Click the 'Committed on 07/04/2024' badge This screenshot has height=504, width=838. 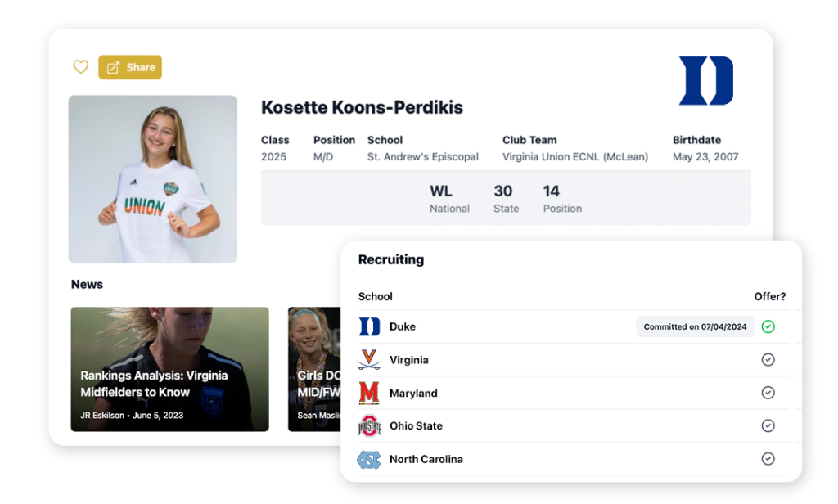pyautogui.click(x=696, y=326)
